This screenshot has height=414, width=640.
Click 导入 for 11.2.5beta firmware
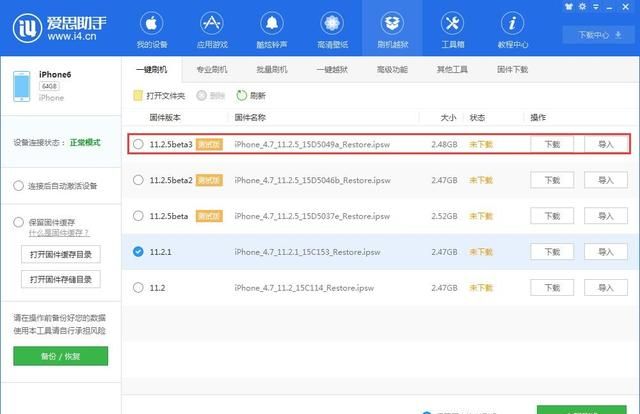(x=606, y=216)
